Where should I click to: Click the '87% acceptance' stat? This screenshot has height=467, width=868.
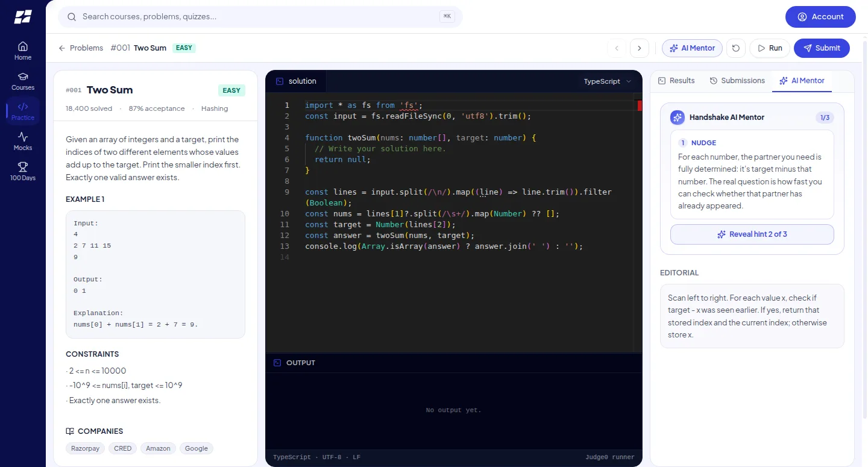coord(157,108)
